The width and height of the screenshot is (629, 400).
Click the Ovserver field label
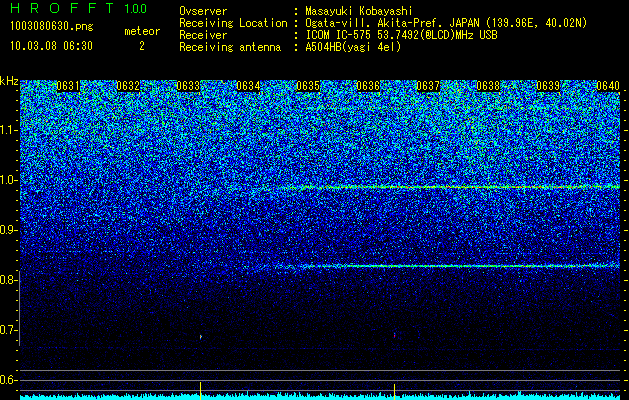click(x=203, y=11)
